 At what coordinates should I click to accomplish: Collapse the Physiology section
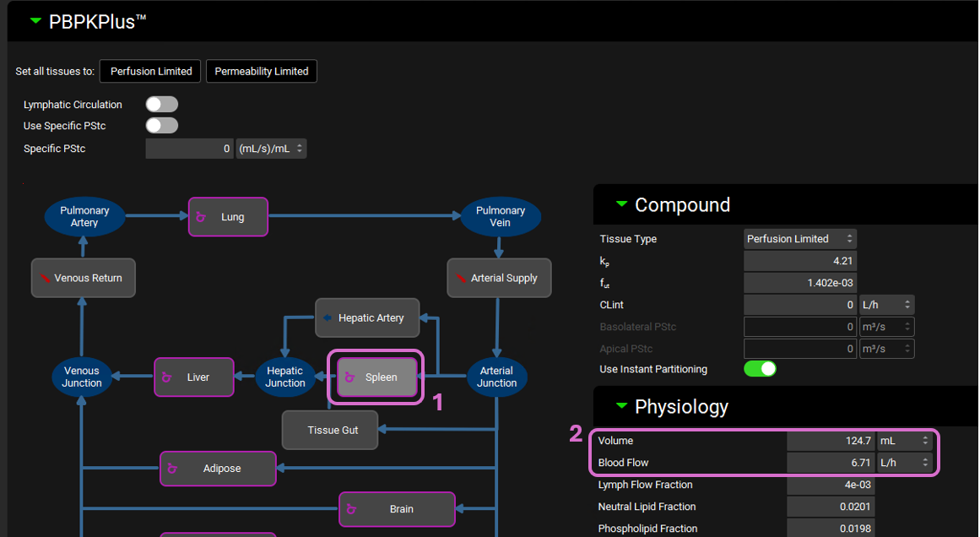point(622,406)
